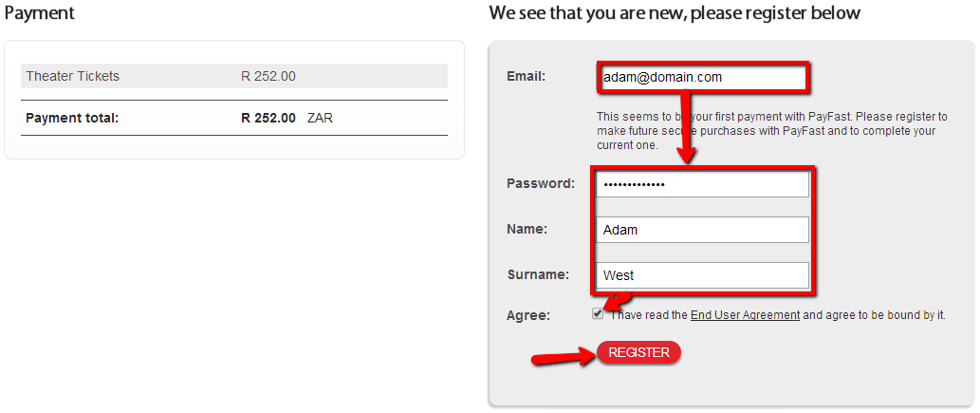Open the End User Agreement link
Screen dimensions: 980x413
pos(745,315)
